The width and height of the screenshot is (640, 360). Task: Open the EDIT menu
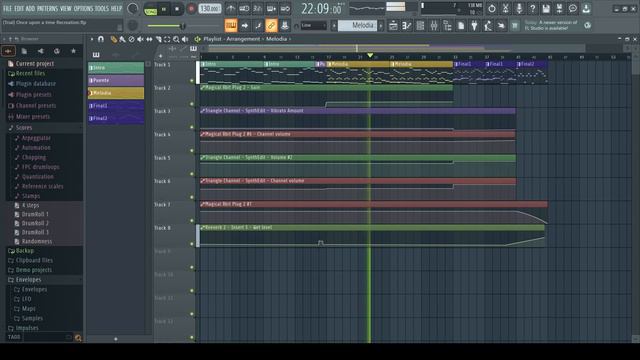tap(19, 9)
